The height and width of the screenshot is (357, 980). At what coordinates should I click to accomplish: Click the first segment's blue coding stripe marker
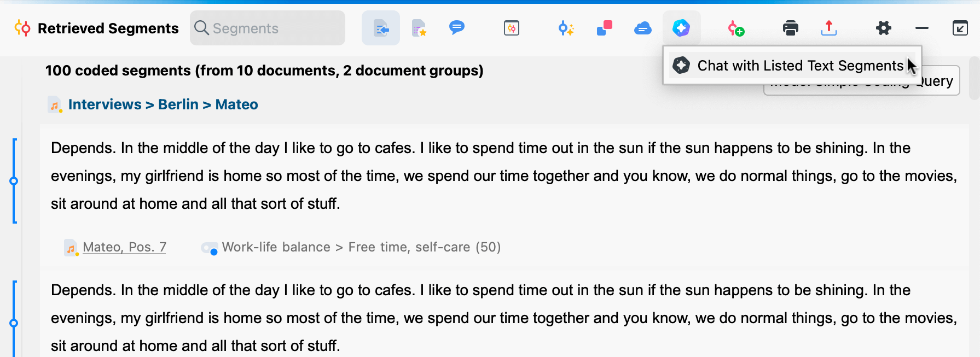14,181
